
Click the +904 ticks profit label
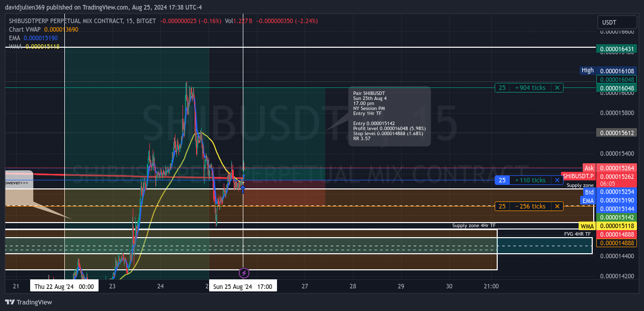pyautogui.click(x=530, y=88)
